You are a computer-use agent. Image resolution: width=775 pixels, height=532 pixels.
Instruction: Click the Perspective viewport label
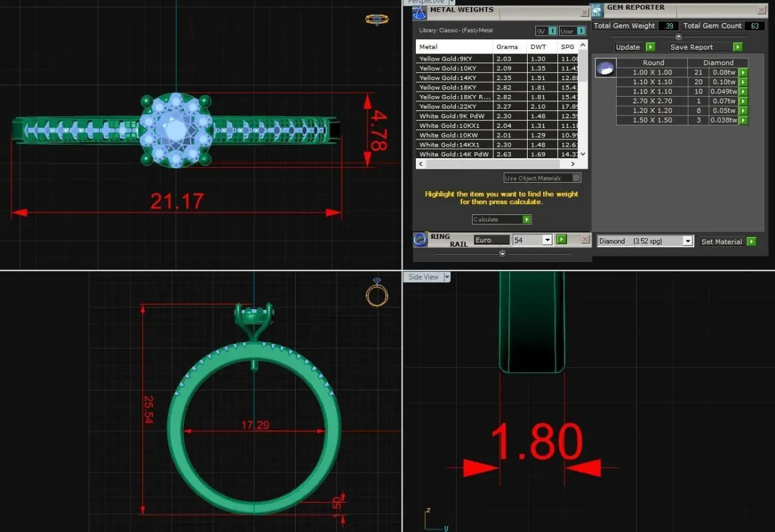426,2
